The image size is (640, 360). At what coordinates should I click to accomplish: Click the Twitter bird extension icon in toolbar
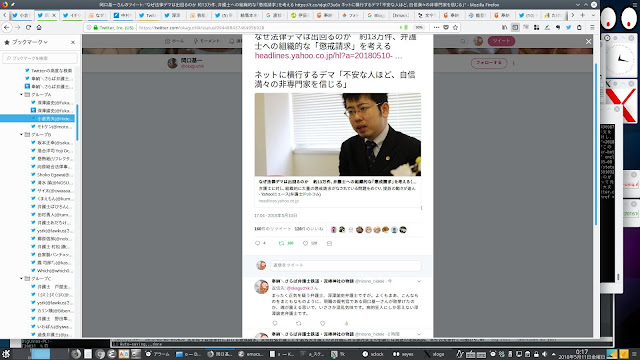(x=568, y=27)
